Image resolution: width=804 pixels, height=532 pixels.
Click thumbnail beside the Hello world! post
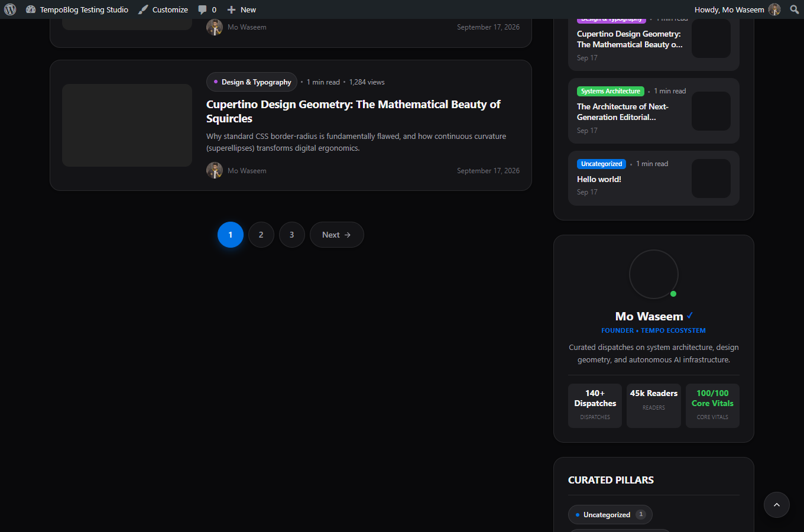point(711,179)
